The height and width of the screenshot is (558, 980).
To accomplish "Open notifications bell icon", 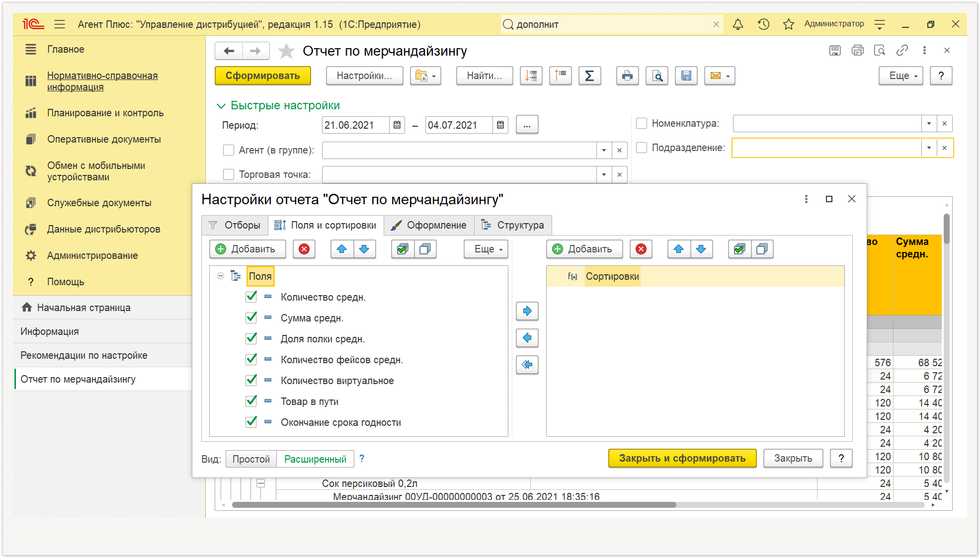I will (738, 24).
